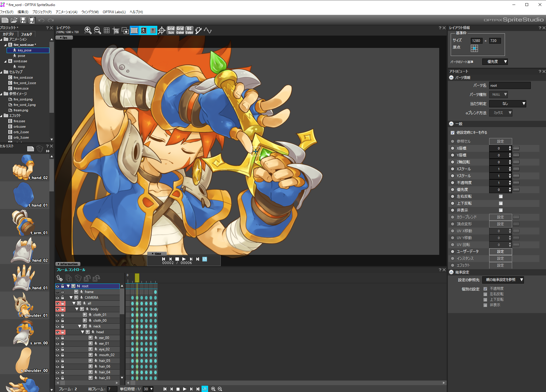
Task: Click timeline zoom in at the bottom
Action: [x=213, y=389]
